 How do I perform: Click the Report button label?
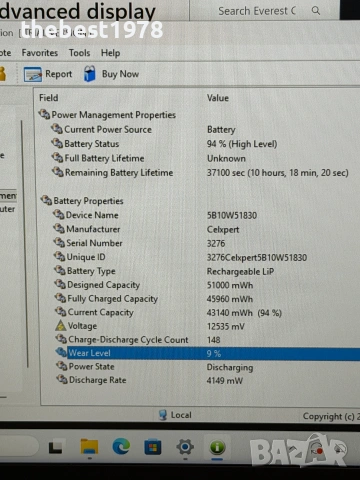[58, 74]
